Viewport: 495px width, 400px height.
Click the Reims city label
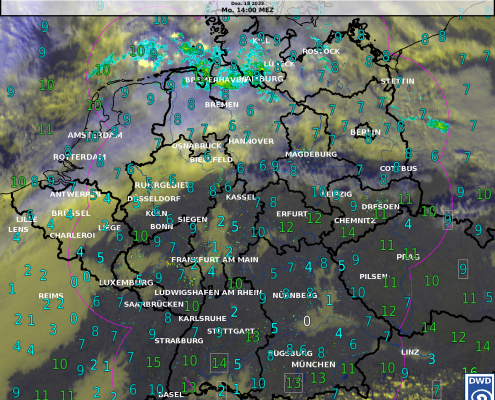click(x=51, y=296)
